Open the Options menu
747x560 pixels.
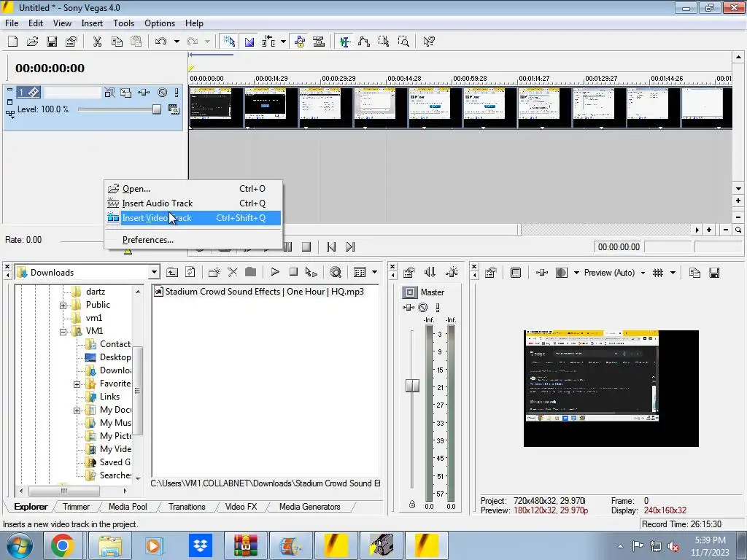pyautogui.click(x=160, y=23)
